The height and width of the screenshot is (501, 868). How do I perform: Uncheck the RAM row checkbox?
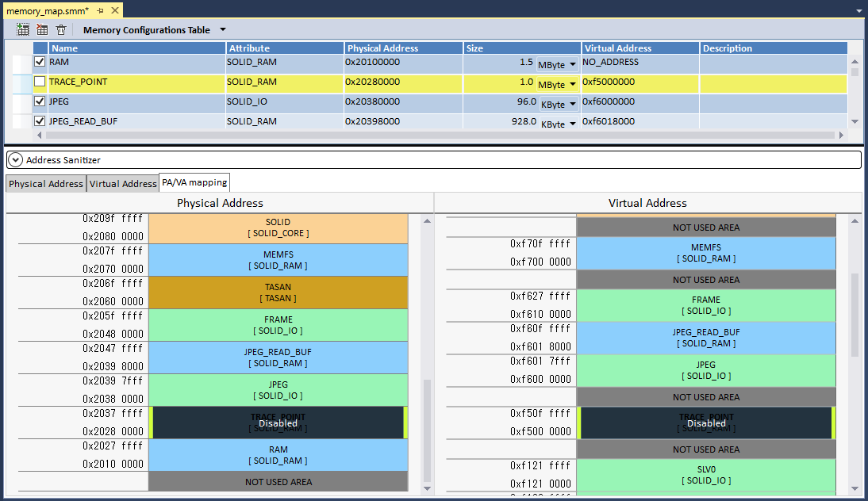(40, 62)
